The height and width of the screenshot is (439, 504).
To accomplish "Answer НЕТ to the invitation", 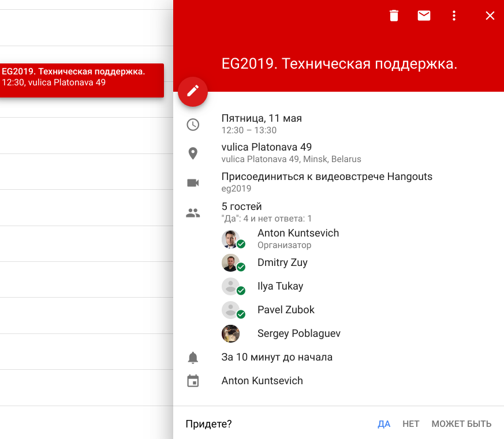I will 411,424.
